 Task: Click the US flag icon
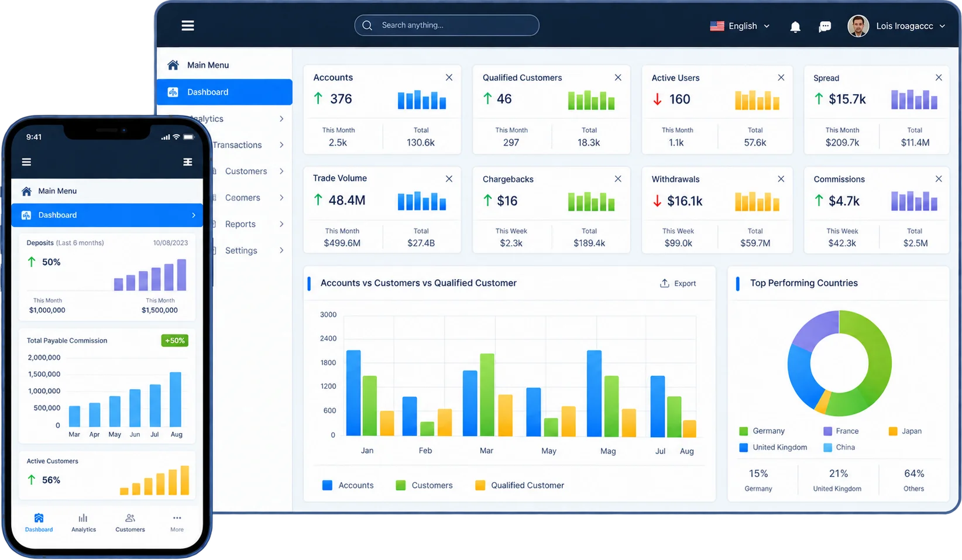717,26
